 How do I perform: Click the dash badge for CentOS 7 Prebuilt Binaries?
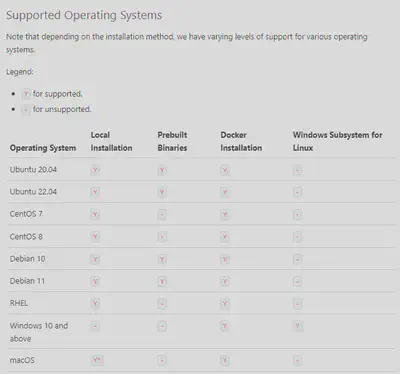coord(162,214)
